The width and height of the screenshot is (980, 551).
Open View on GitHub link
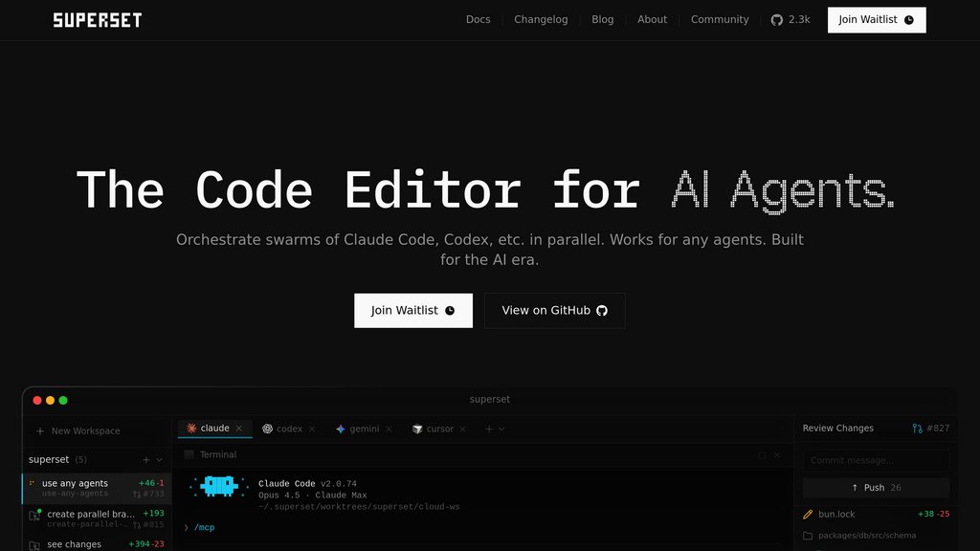point(554,310)
